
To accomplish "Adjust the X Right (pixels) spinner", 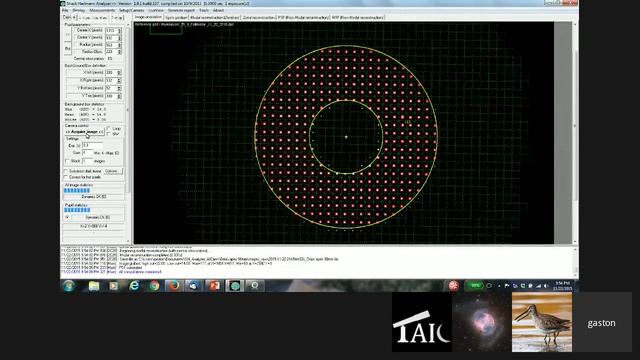I will coord(119,80).
